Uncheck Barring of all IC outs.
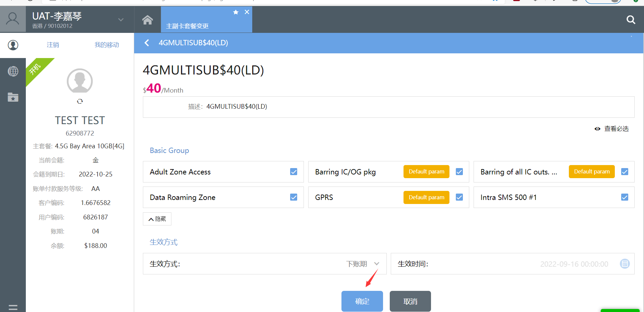 (625, 172)
